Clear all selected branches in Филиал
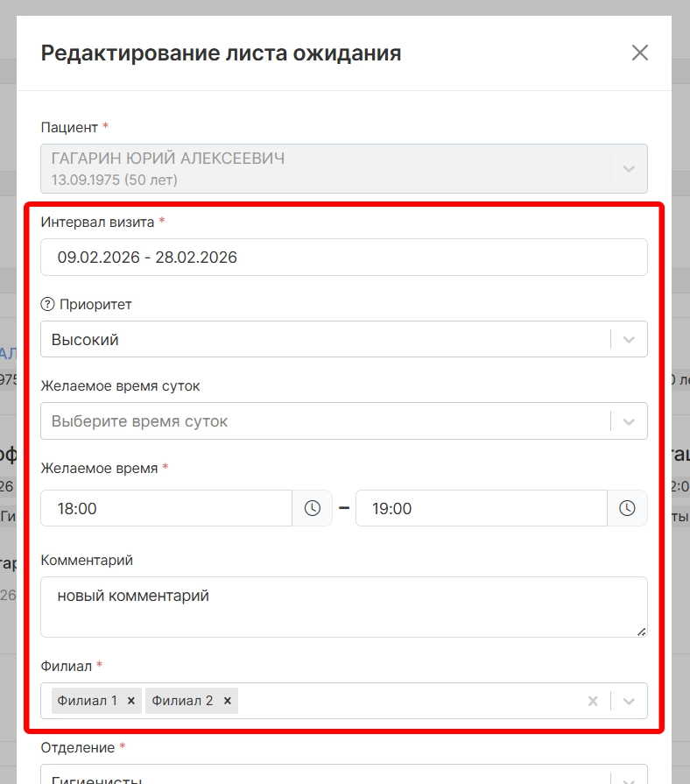This screenshot has width=690, height=784. pyautogui.click(x=593, y=701)
